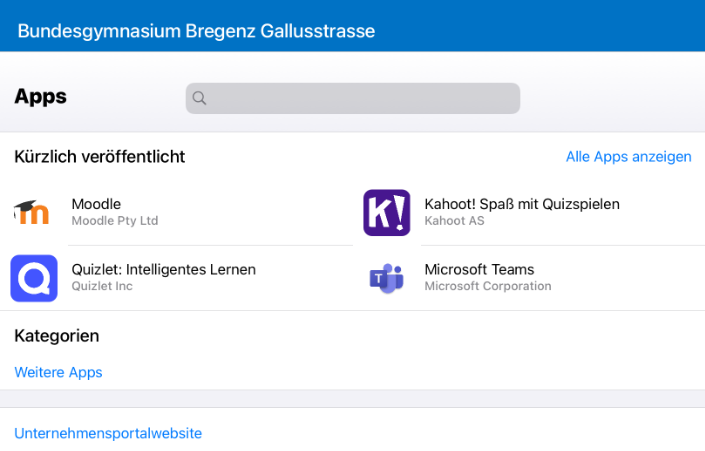
Task: Click the "Kahoot AS" publisher text
Action: pyautogui.click(x=454, y=221)
